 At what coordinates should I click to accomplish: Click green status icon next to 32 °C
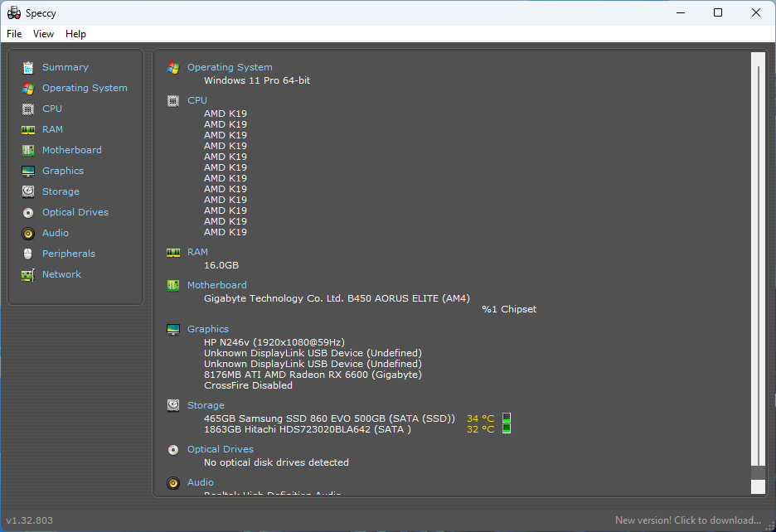[x=507, y=428]
